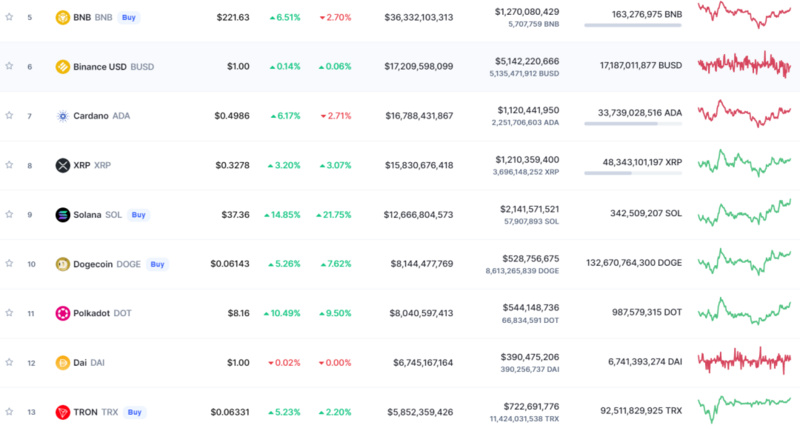Click Cardano 7d change 2.71%
Viewport: 800px width, 431px height.
[x=336, y=116]
